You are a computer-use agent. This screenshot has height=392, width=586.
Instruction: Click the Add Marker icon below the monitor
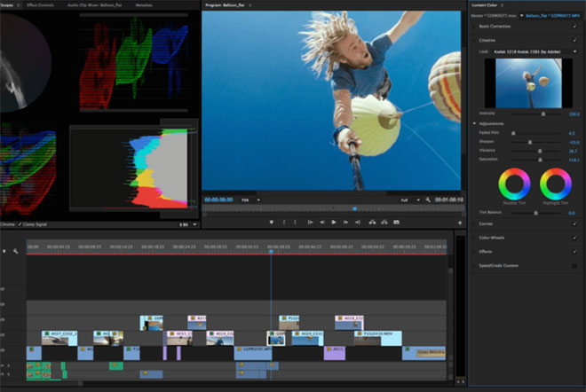point(272,222)
